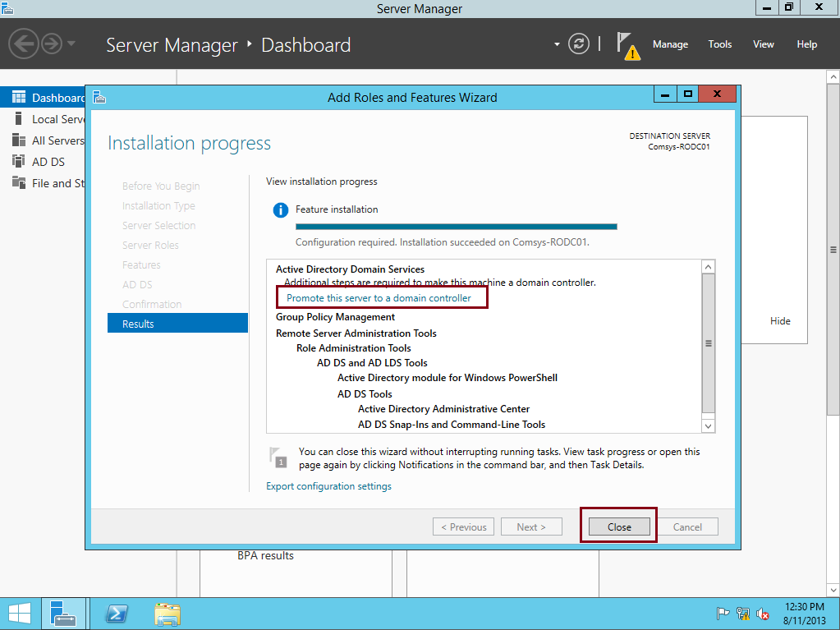840x630 pixels.
Task: Open the Windows Start button
Action: point(20,614)
